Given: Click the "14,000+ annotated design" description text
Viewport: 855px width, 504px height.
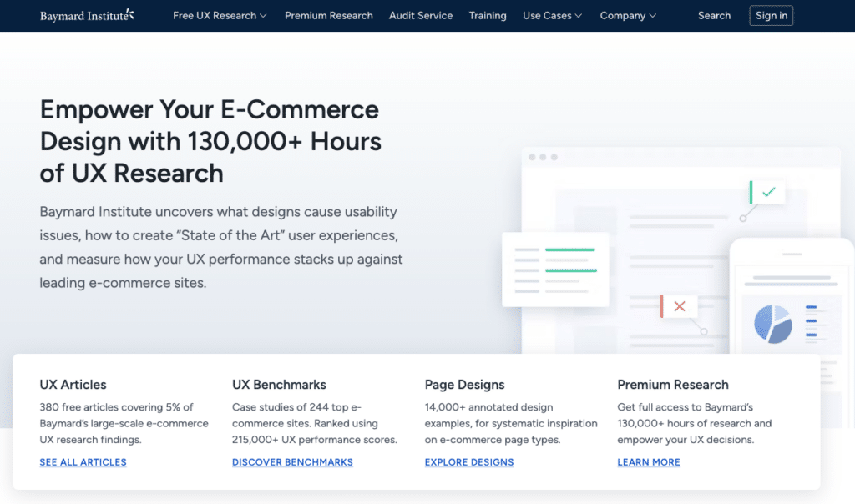Looking at the screenshot, I should [511, 423].
